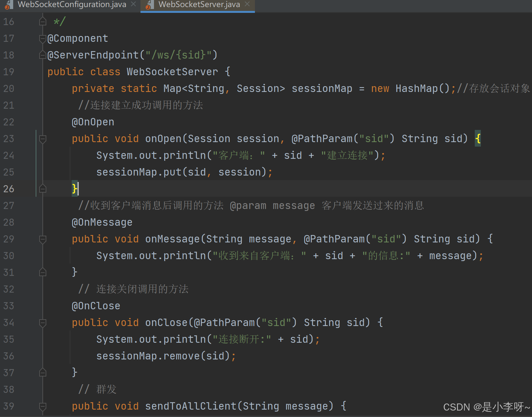This screenshot has width=532, height=417.
Task: Click fold end marker at line 26
Action: coord(43,189)
